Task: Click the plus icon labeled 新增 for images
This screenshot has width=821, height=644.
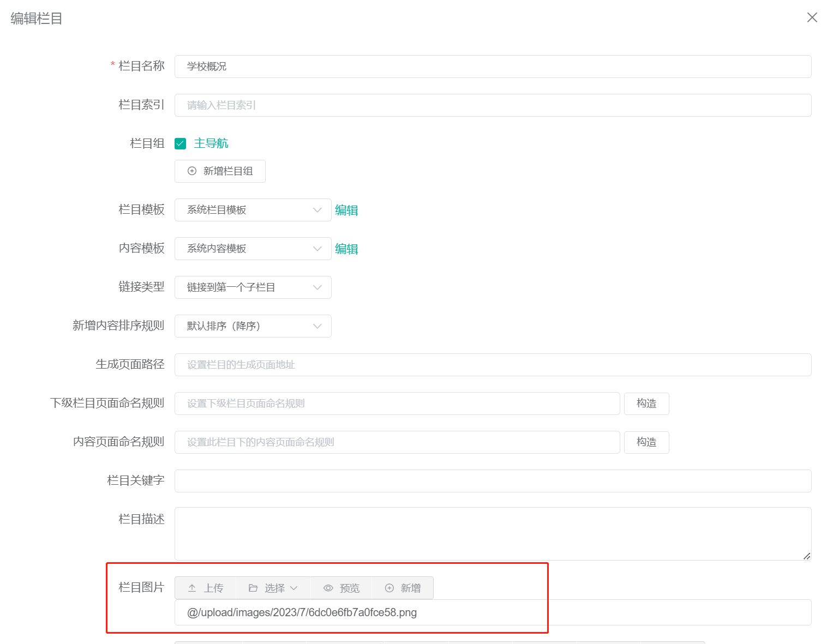Action: [x=389, y=588]
